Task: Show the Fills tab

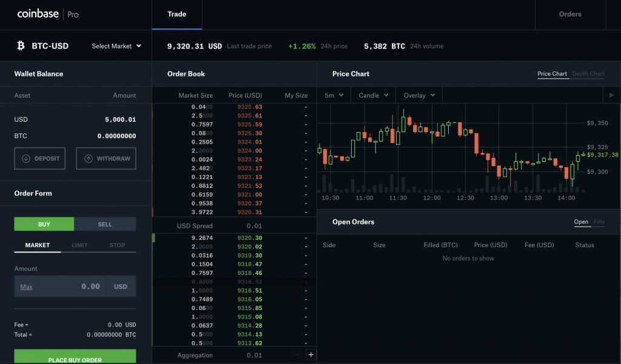Action: 599,222
